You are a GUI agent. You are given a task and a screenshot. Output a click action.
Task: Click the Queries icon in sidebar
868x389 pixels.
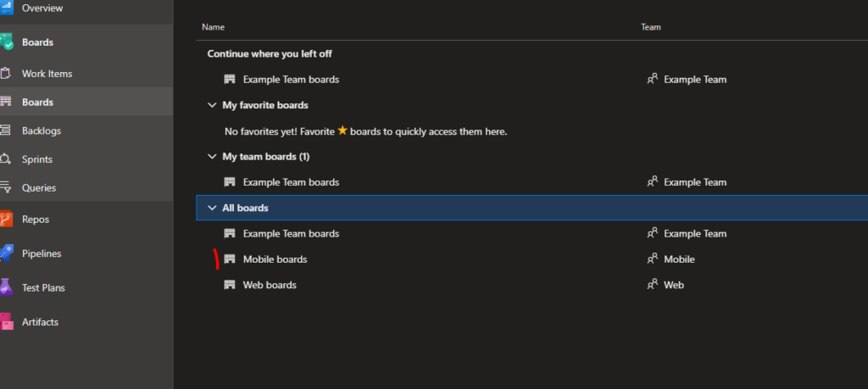[5, 187]
